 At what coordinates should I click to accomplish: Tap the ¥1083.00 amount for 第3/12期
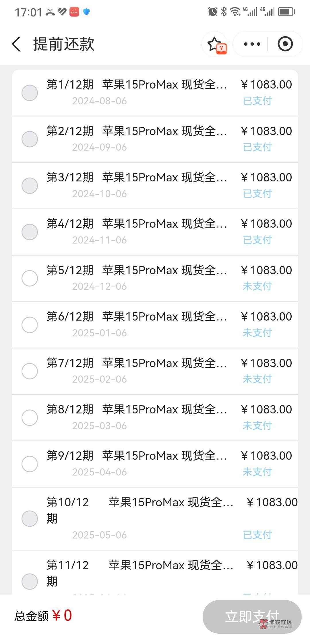[x=266, y=177]
